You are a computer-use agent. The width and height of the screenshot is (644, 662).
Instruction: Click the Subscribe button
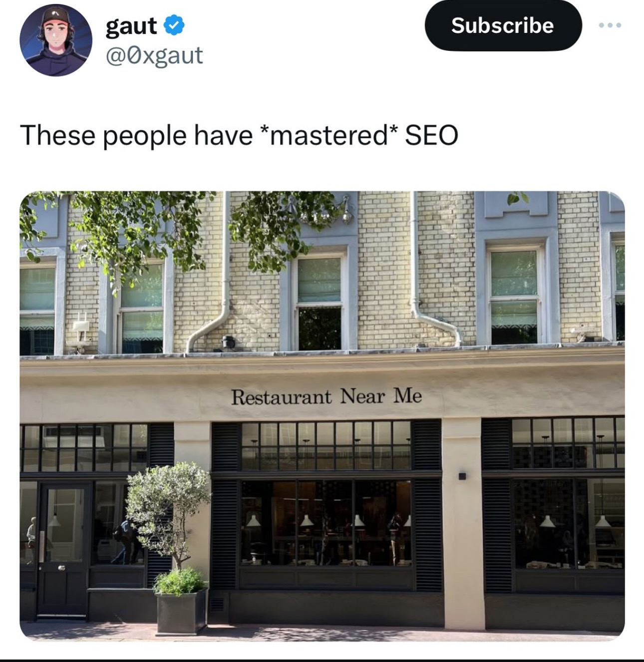(503, 25)
